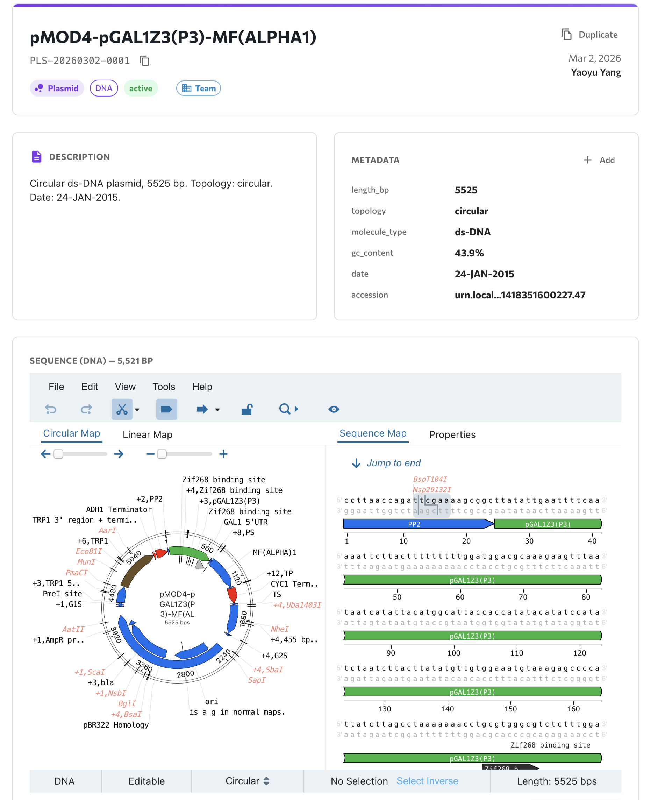Click the MF(ALPHA)1 label on circular map
672x800 pixels.
point(275,552)
